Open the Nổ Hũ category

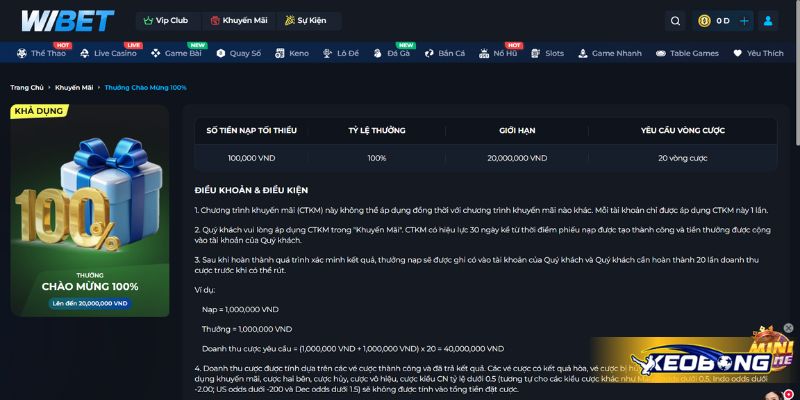click(x=498, y=53)
